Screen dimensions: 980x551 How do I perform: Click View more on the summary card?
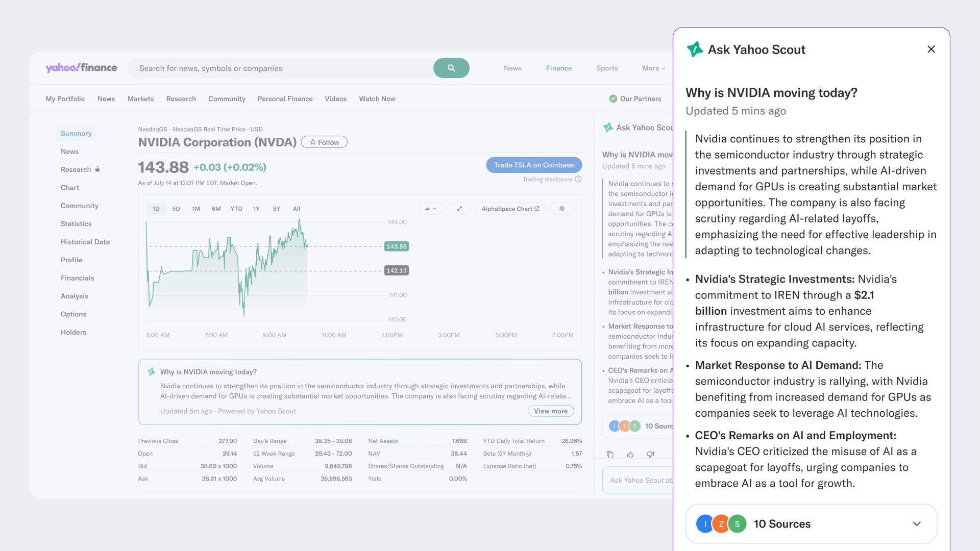(x=551, y=411)
